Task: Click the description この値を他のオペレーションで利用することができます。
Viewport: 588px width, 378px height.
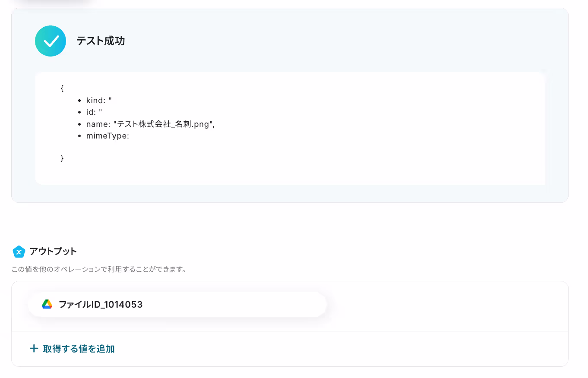Action: click(99, 270)
